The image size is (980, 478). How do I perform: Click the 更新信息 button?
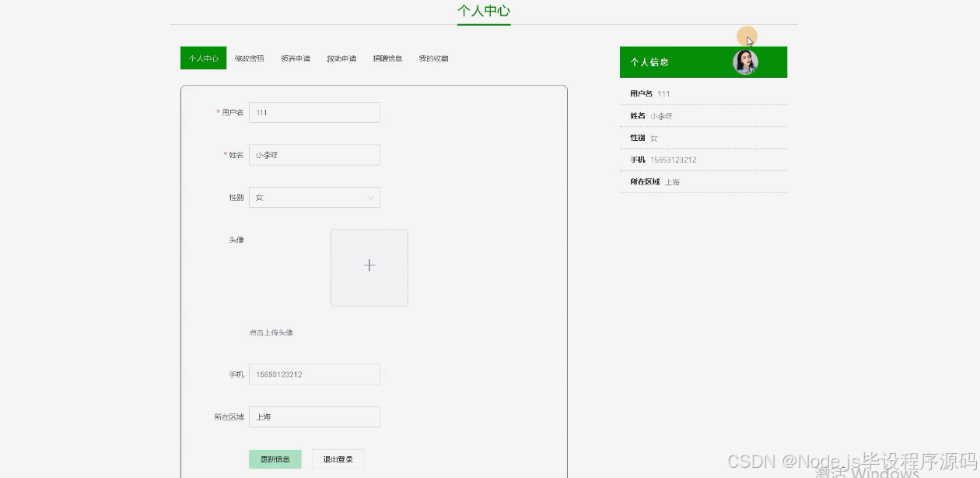coord(275,459)
